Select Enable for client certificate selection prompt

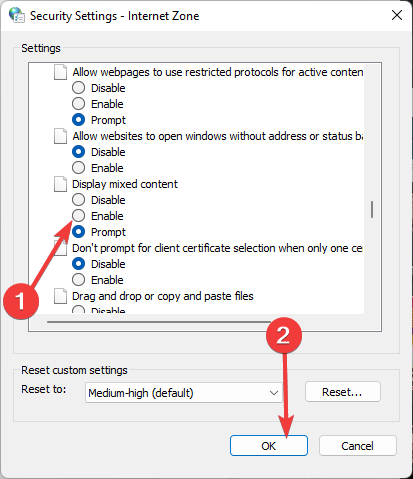78,280
